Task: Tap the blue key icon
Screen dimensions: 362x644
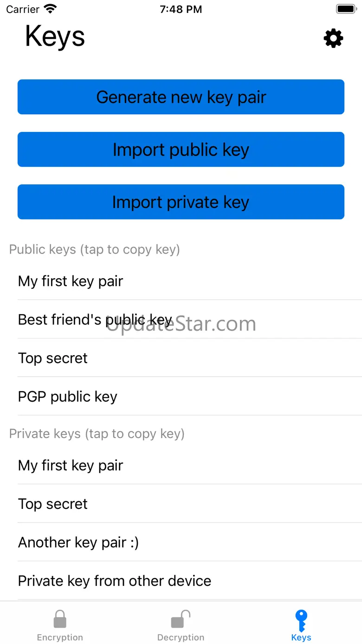Action: (x=301, y=620)
